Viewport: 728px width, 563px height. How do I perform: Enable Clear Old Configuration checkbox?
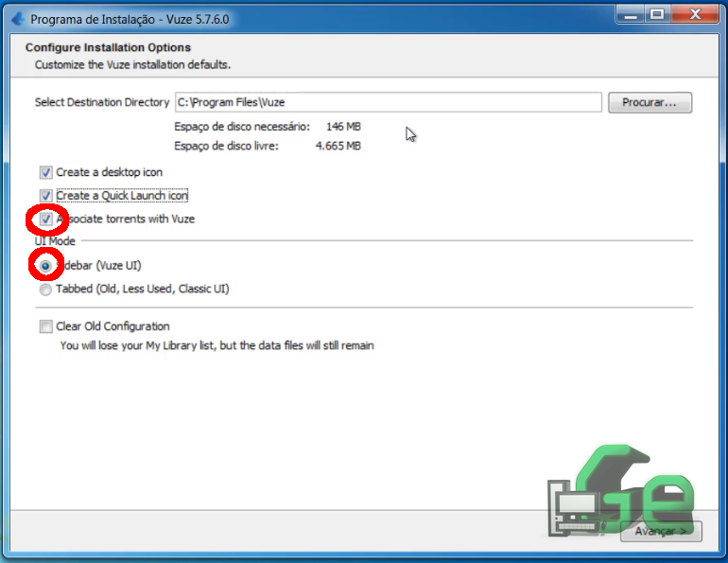pos(45,326)
